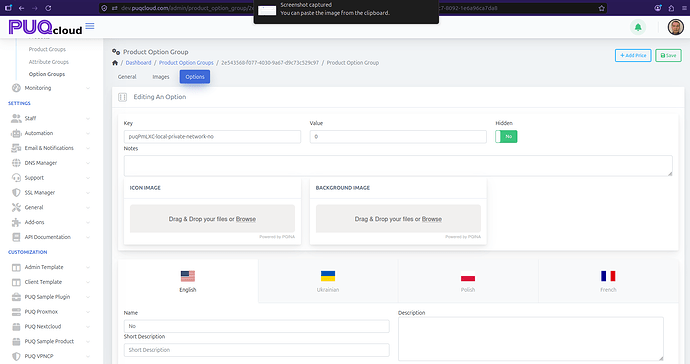This screenshot has width=690, height=364.
Task: Reload the browser page
Action: click(x=48, y=8)
